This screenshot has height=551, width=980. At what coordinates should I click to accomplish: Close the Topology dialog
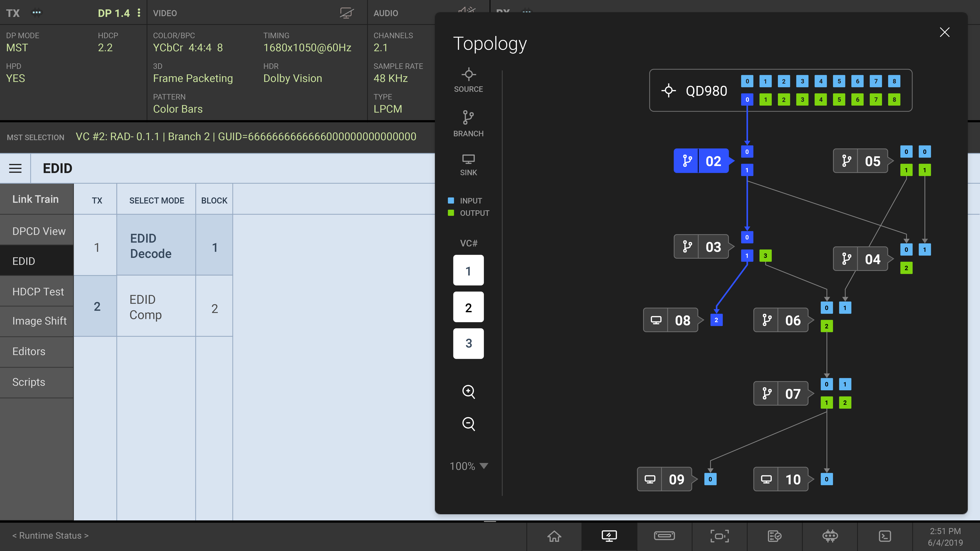click(945, 32)
